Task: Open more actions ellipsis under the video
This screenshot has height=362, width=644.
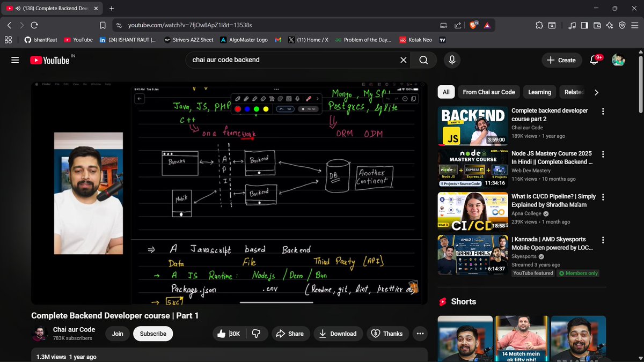Action: point(420,334)
